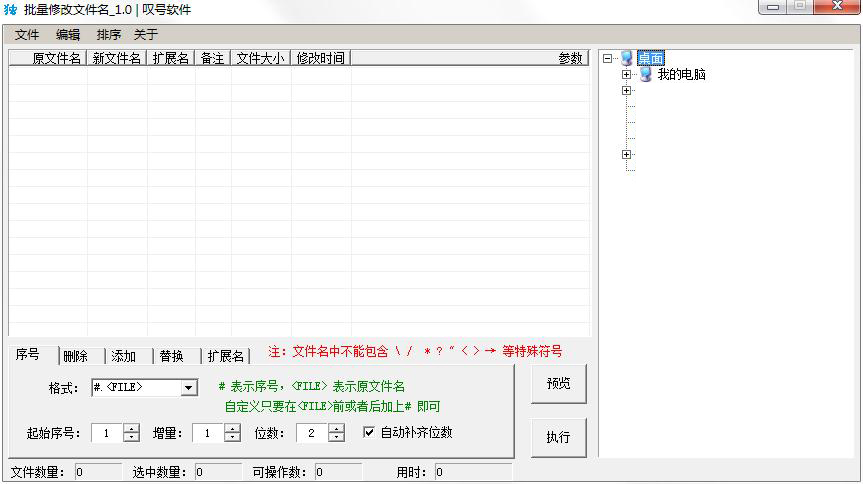The image size is (863, 484).
Task: Click the 参数 column header
Action: [470, 58]
